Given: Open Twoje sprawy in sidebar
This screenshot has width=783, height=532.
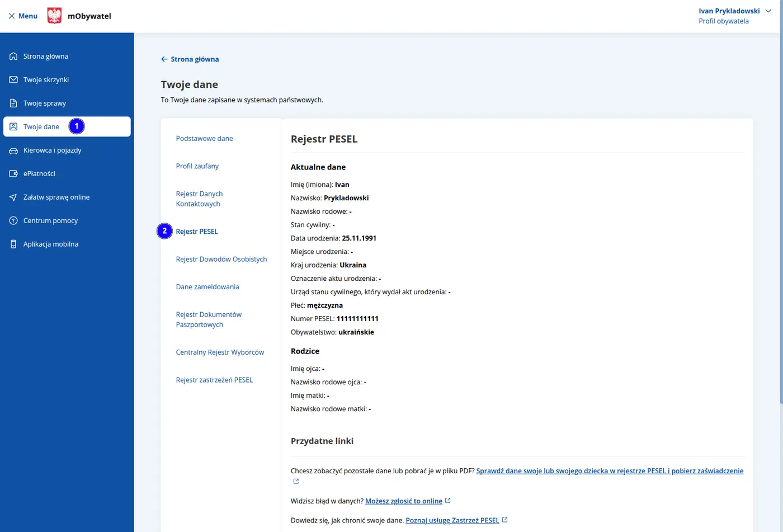Looking at the screenshot, I should point(67,103).
